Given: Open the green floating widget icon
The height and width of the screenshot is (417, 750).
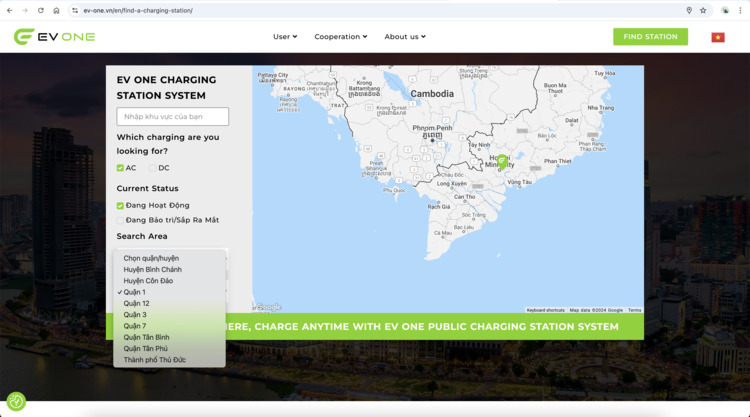Looking at the screenshot, I should pyautogui.click(x=16, y=401).
